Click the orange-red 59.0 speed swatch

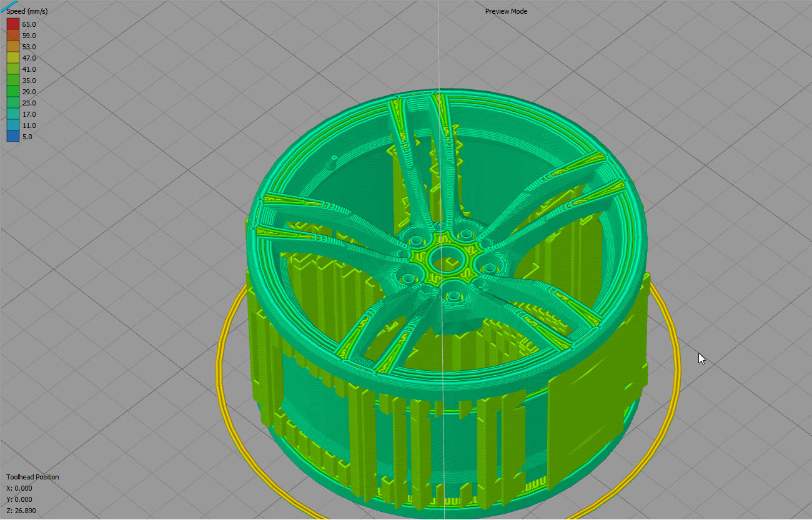point(13,36)
